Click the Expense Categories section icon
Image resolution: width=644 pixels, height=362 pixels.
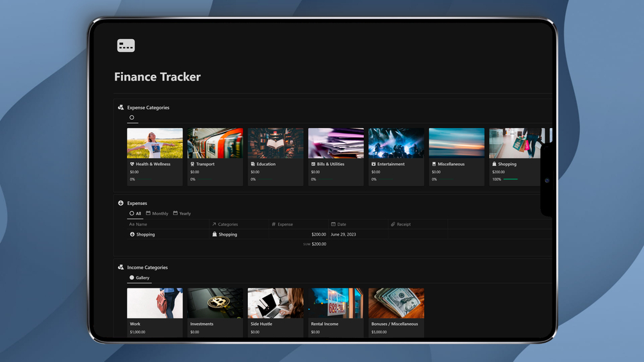120,107
